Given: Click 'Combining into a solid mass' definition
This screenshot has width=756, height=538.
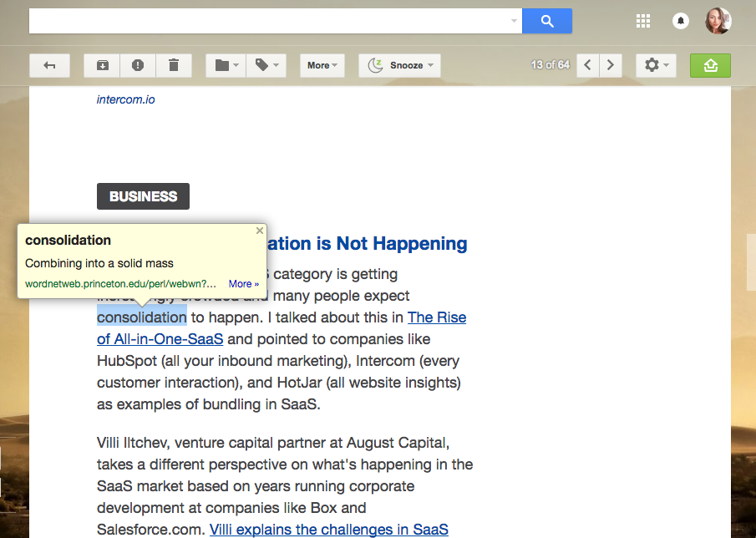Looking at the screenshot, I should 99,263.
